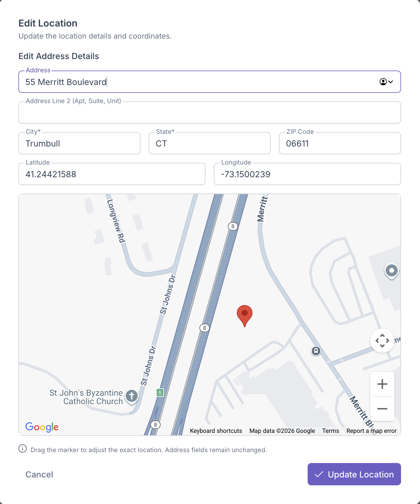This screenshot has height=504, width=420.
Task: Focus the Address Line 2 field
Action: point(209,113)
